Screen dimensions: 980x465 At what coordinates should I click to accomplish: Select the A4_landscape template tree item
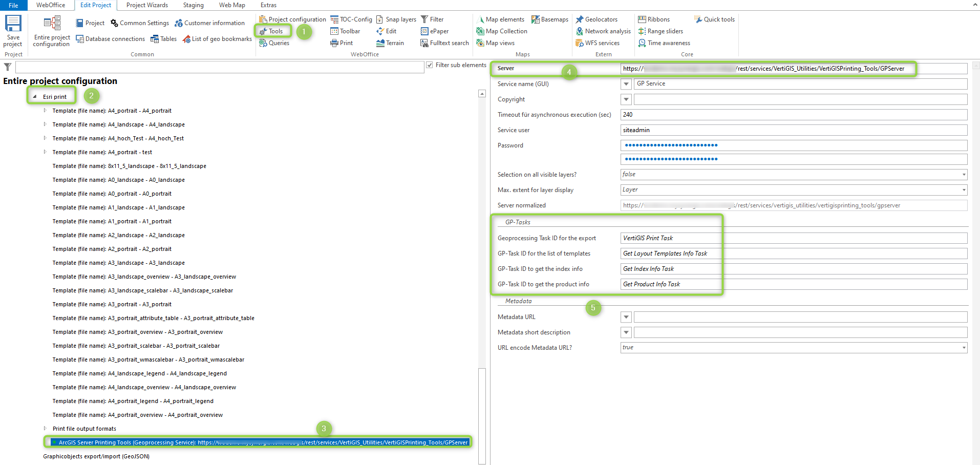click(x=118, y=124)
